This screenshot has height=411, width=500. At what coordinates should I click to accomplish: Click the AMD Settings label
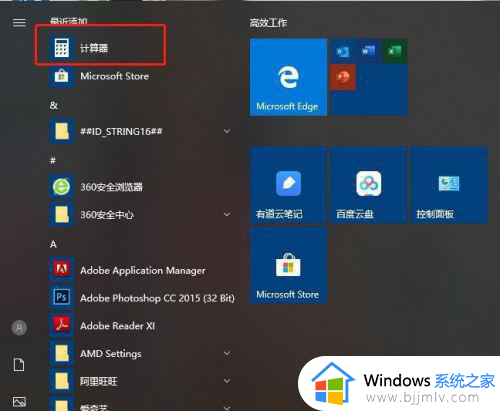coord(111,354)
